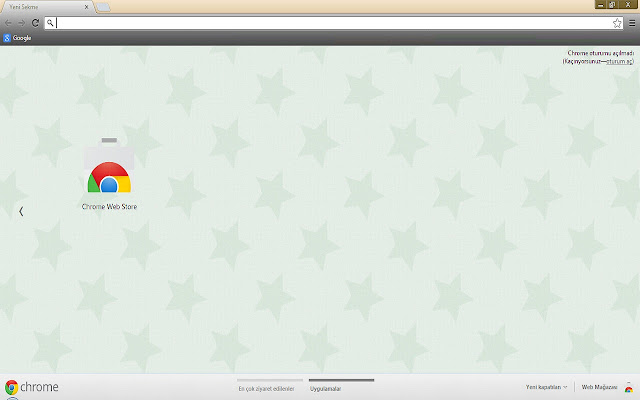Reload the current page
Screen dimensions: 640x400
pyautogui.click(x=35, y=23)
